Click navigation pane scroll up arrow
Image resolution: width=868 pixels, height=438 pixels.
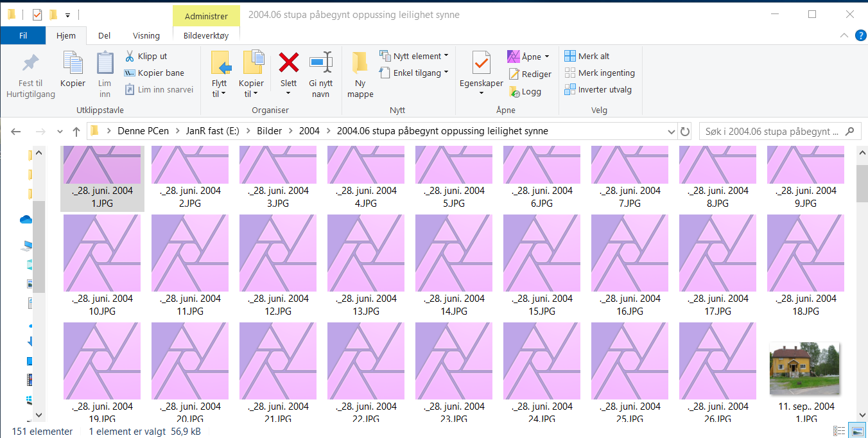point(39,153)
